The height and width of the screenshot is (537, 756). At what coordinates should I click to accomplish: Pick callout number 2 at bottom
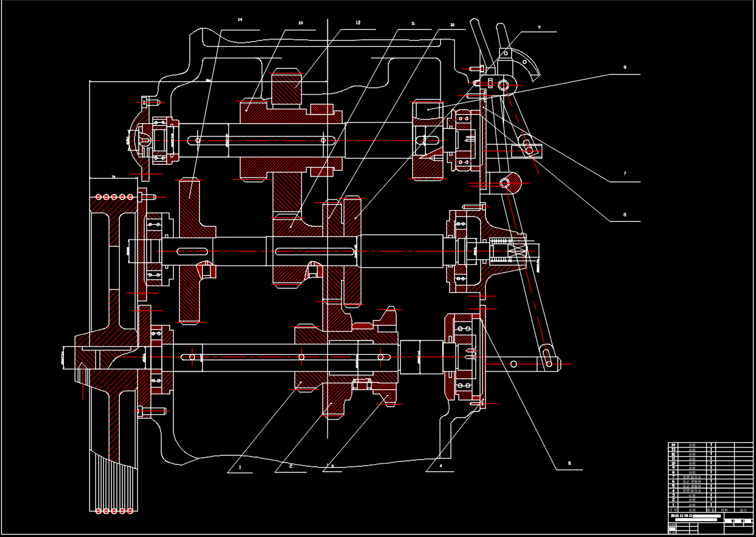coord(291,467)
